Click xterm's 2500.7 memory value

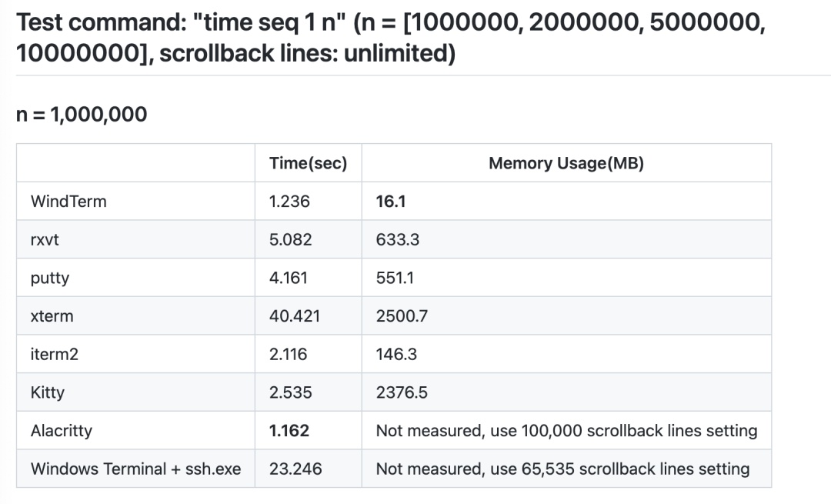tap(402, 316)
